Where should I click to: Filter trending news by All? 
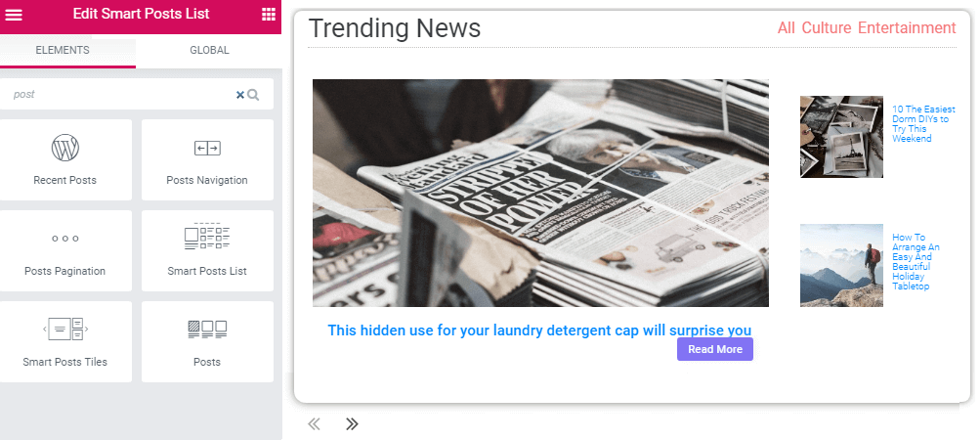(787, 28)
